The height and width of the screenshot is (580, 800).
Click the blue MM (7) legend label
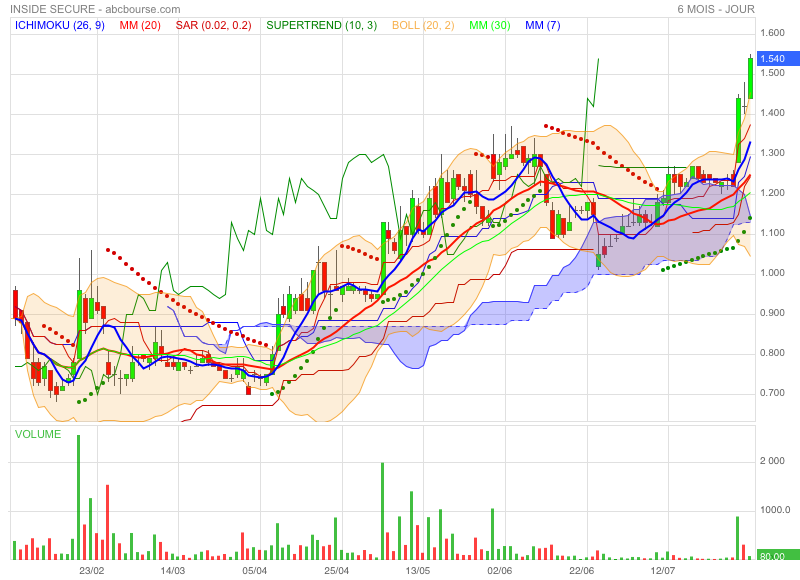tap(542, 25)
